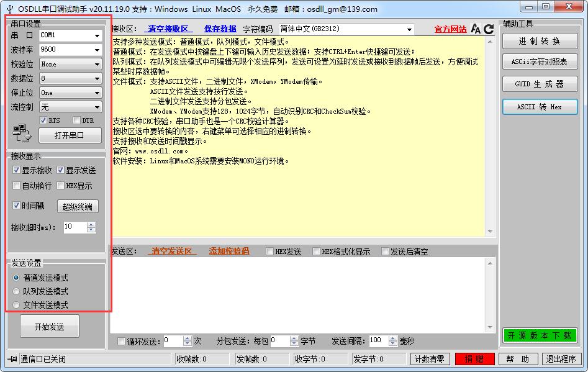
Task: Uncheck 显示接收 checkbox
Action: point(16,170)
